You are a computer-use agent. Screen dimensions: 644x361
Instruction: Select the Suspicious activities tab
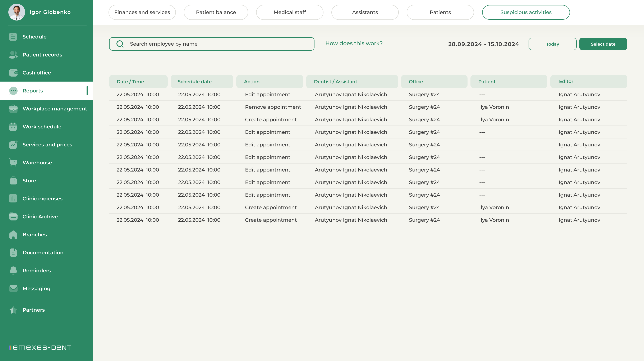(x=526, y=12)
